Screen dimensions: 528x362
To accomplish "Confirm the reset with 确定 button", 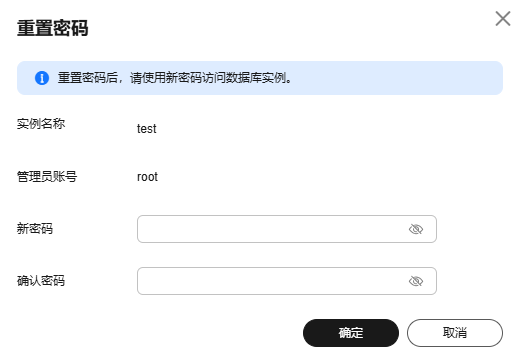I will pyautogui.click(x=351, y=333).
